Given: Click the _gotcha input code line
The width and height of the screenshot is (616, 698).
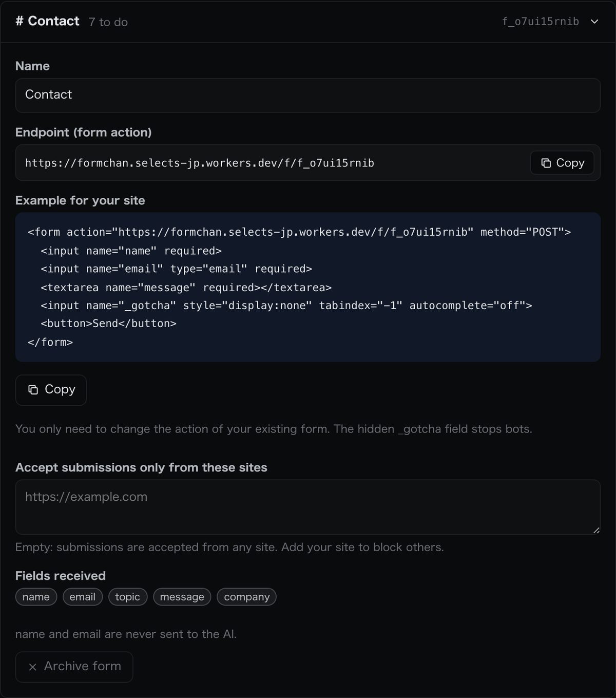Looking at the screenshot, I should [x=286, y=305].
